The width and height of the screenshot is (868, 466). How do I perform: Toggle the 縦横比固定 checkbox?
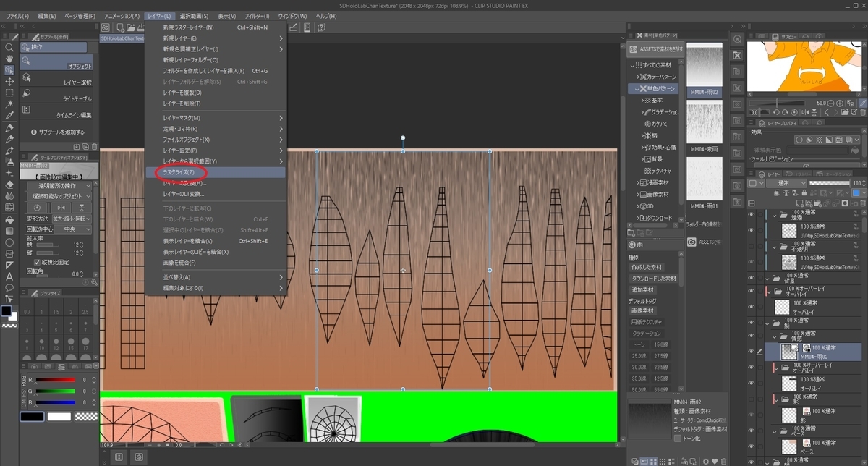38,262
